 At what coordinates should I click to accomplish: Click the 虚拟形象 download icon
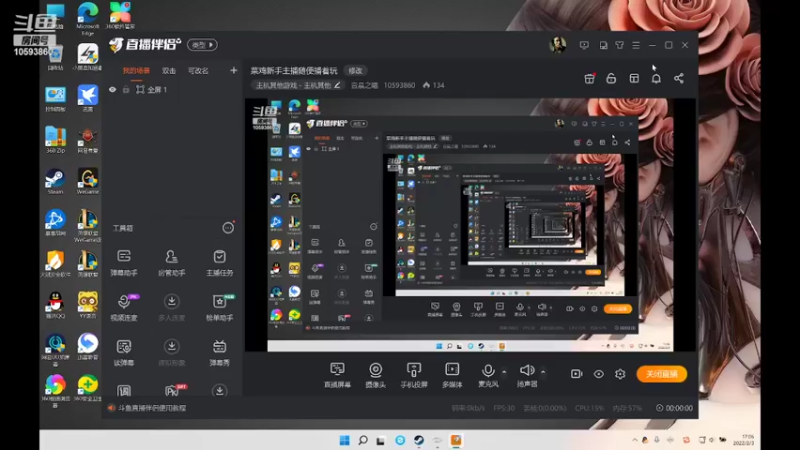pyautogui.click(x=171, y=346)
